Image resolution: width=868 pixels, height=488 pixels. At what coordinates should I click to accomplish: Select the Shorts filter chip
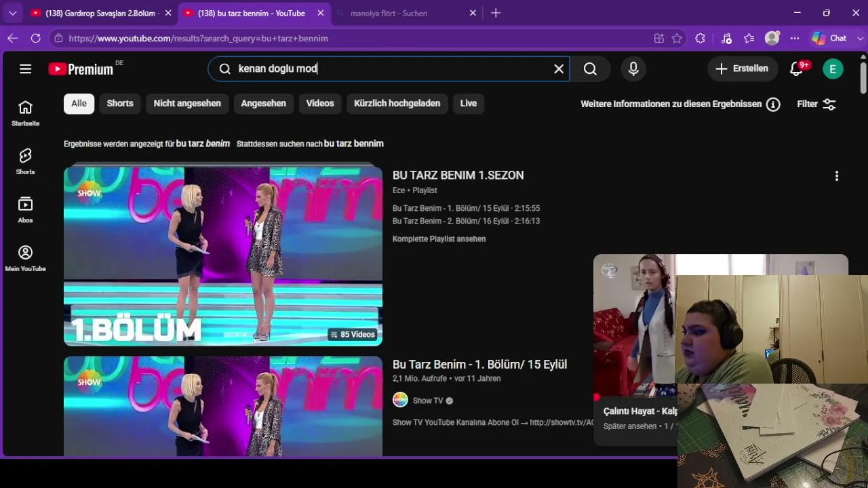(120, 104)
